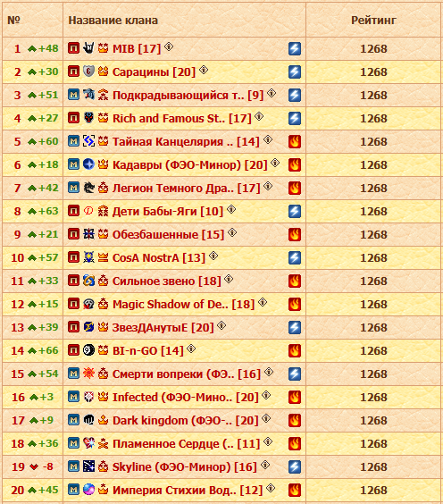Image resolution: width=443 pixels, height=504 pixels.
Task: Open the Сильное звено [18] clan link
Action: pyautogui.click(x=167, y=281)
